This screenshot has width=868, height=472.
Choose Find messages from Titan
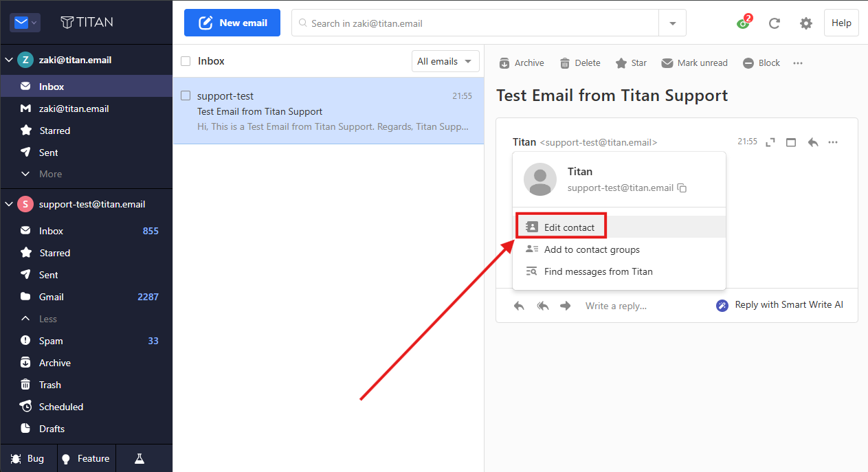619,271
